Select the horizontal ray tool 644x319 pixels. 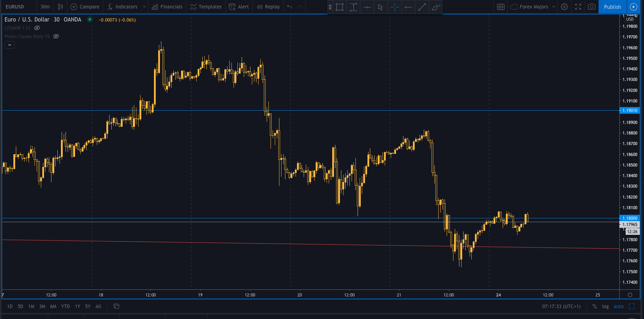(x=408, y=7)
